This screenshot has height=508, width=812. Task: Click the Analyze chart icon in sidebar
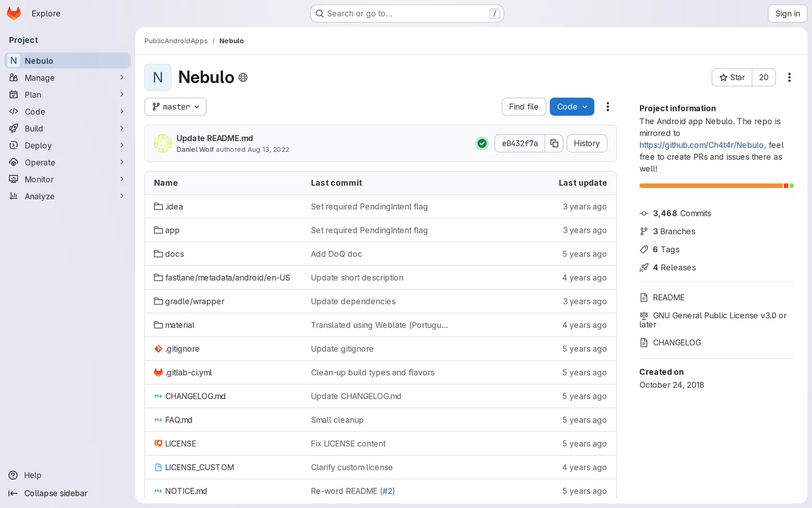pyautogui.click(x=14, y=196)
